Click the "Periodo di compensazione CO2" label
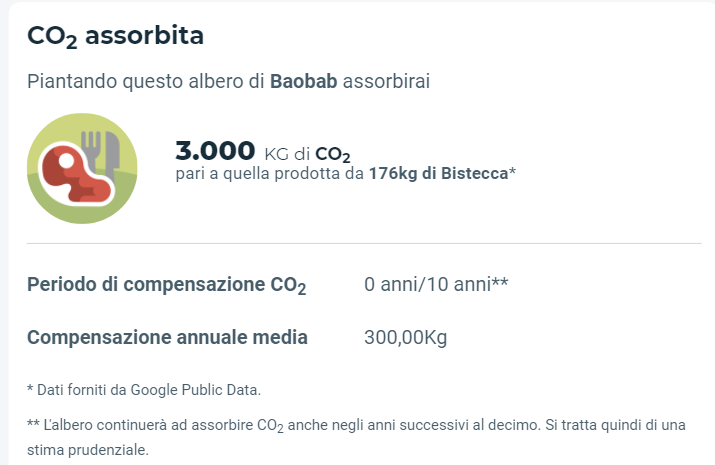715x465 pixels. click(x=166, y=284)
